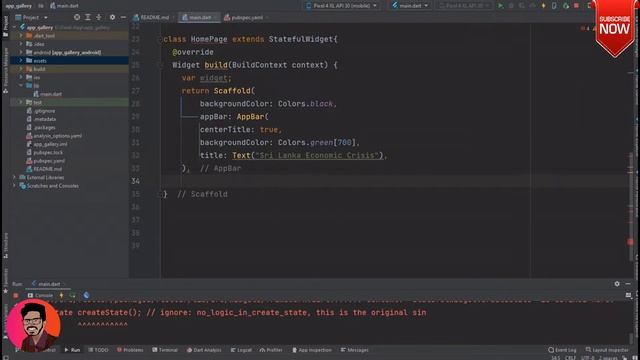Screen dimensions: 640x360
Task: Expand the build folder
Action: 21,69
